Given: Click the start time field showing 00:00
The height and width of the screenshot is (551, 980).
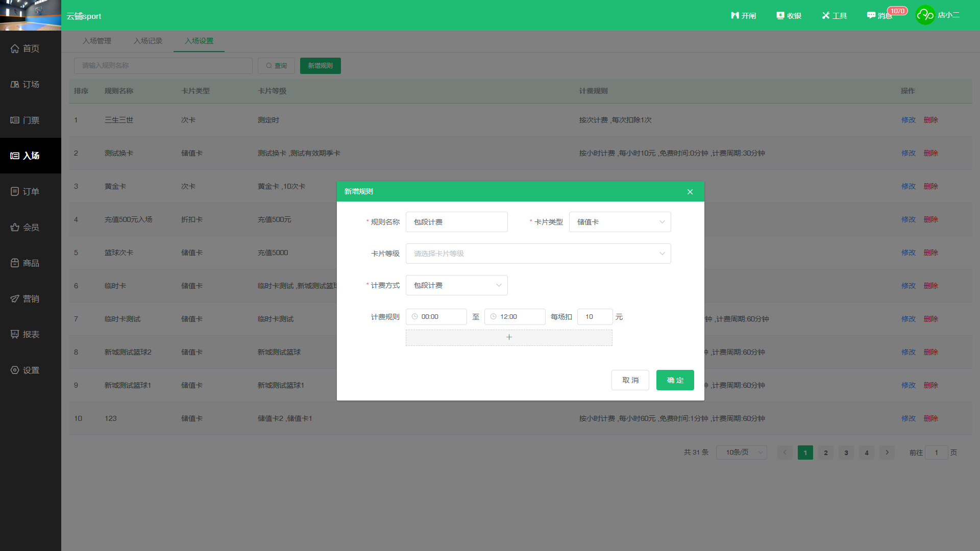Looking at the screenshot, I should pyautogui.click(x=436, y=317).
